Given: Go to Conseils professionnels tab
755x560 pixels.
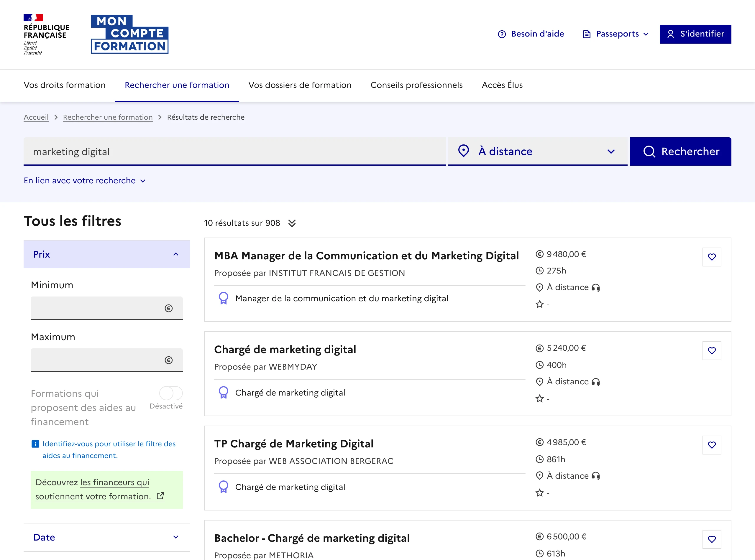Looking at the screenshot, I should pyautogui.click(x=416, y=85).
